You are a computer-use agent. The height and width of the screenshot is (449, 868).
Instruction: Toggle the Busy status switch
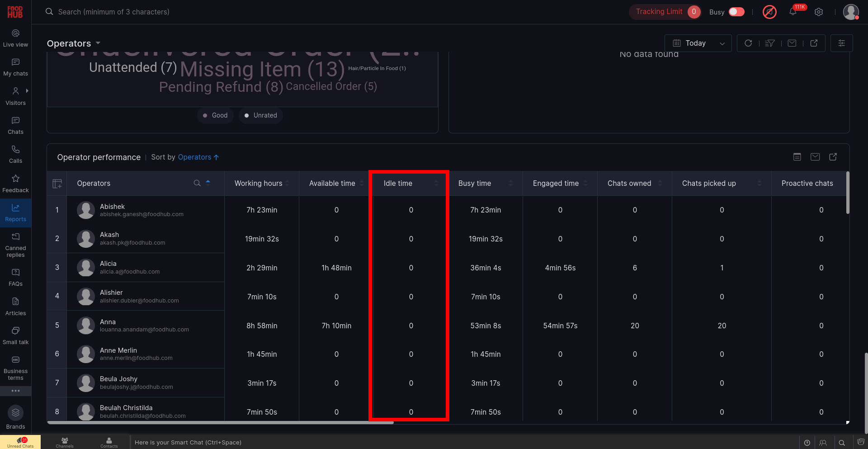(x=736, y=12)
